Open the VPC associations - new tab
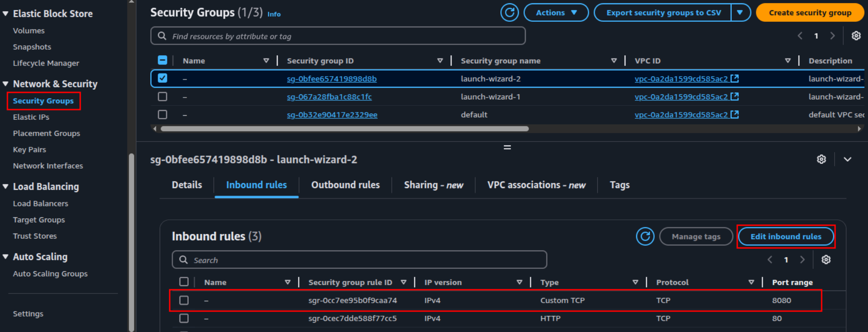Image resolution: width=868 pixels, height=332 pixels. click(x=536, y=185)
